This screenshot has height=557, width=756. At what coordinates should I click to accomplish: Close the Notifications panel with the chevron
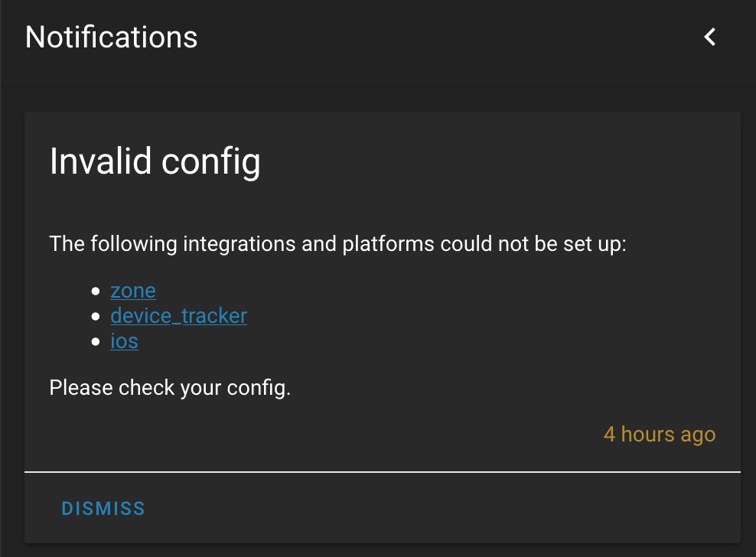click(x=710, y=37)
